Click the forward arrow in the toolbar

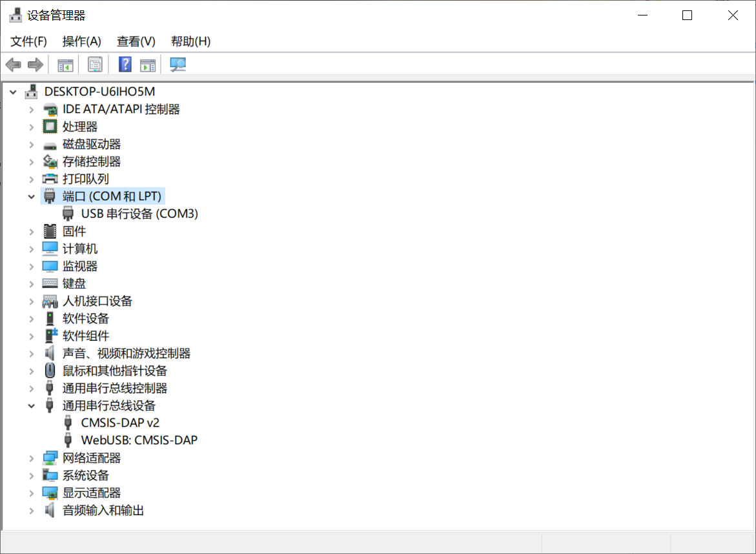coord(36,65)
